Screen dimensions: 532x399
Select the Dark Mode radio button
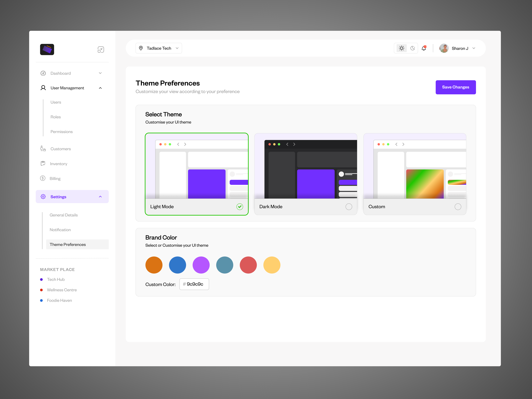349,207
